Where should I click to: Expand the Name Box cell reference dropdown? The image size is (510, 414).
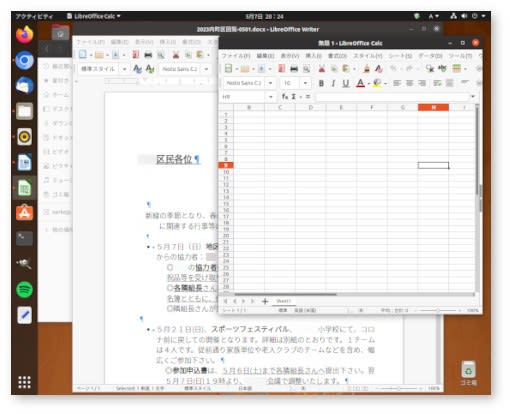tap(271, 97)
